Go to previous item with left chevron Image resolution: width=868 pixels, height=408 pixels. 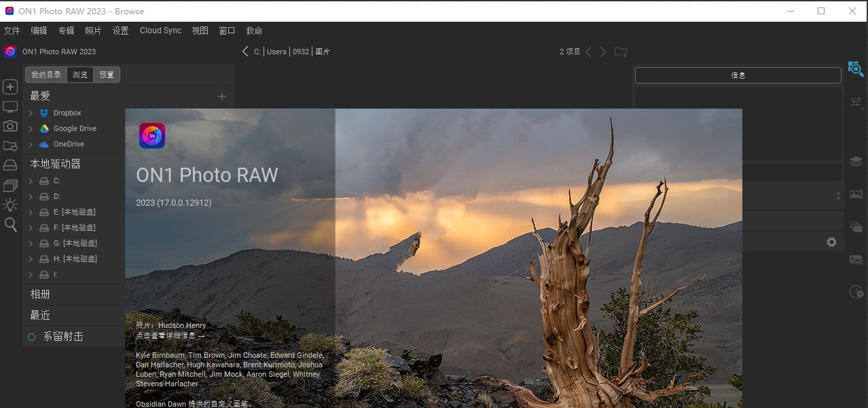[589, 52]
